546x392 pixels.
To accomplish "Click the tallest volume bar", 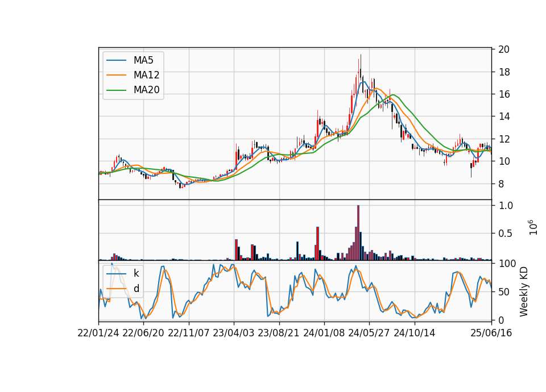I will click(x=358, y=233).
